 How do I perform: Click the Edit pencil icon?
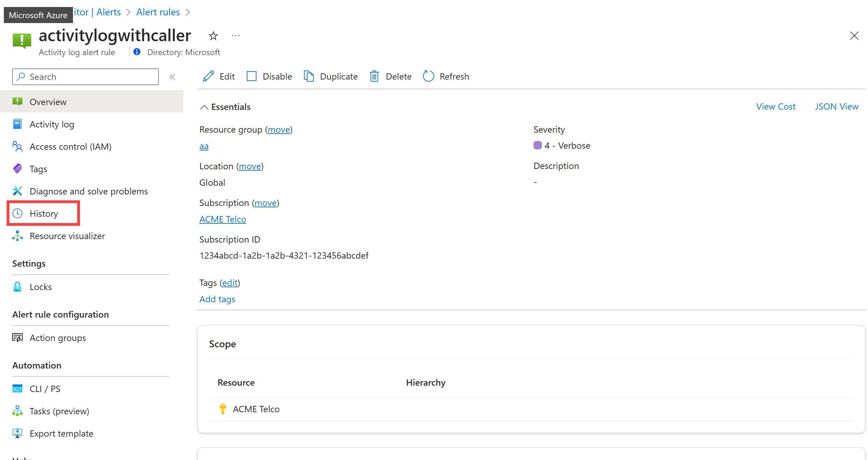pyautogui.click(x=208, y=76)
